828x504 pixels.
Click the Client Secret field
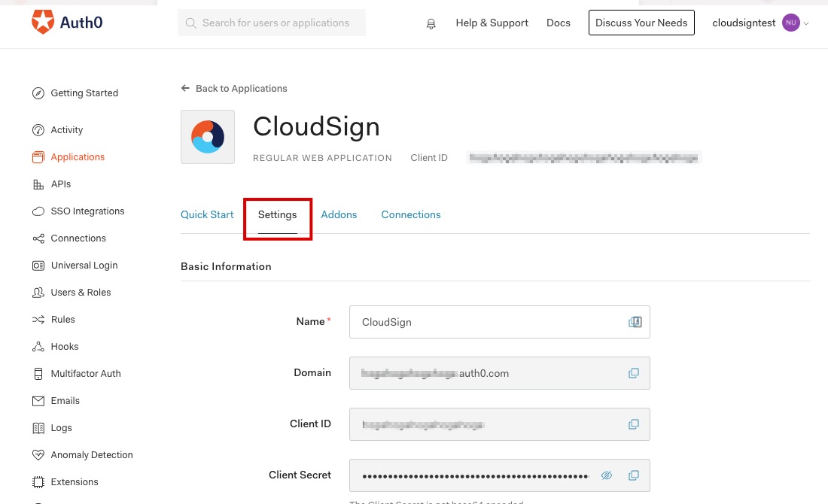tap(500, 475)
